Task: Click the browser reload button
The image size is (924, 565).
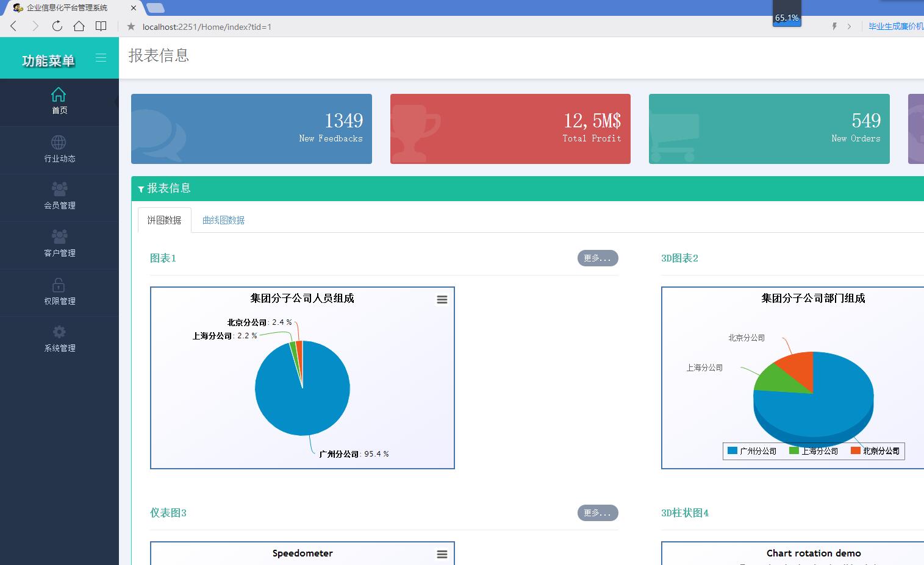Action: pyautogui.click(x=57, y=26)
